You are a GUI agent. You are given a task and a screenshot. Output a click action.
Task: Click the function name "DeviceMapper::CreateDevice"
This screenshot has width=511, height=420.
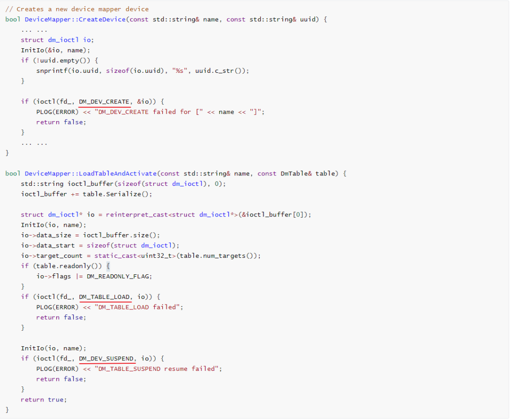[75, 19]
